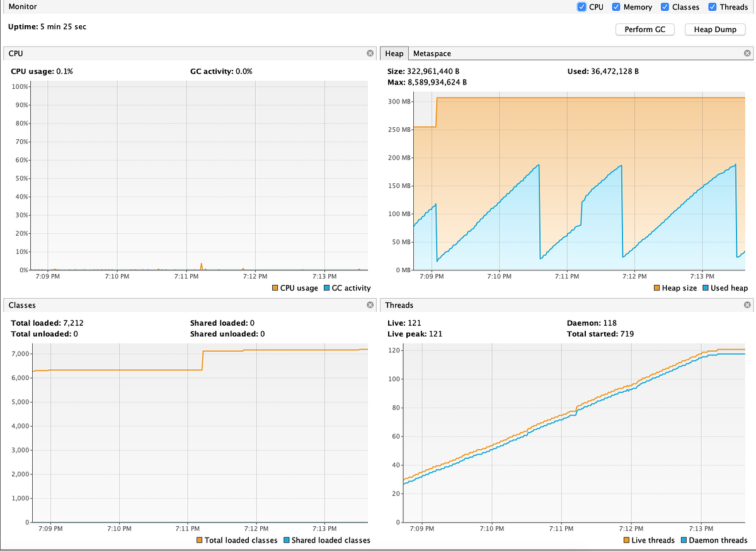Click the Classes panel title
Image resolution: width=756 pixels, height=552 pixels.
pyautogui.click(x=22, y=305)
